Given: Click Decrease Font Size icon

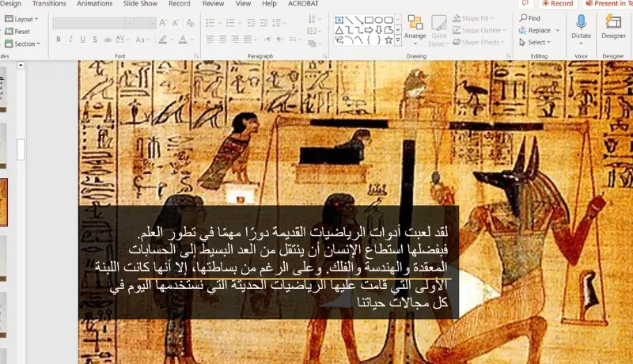Looking at the screenshot, I should (x=176, y=23).
